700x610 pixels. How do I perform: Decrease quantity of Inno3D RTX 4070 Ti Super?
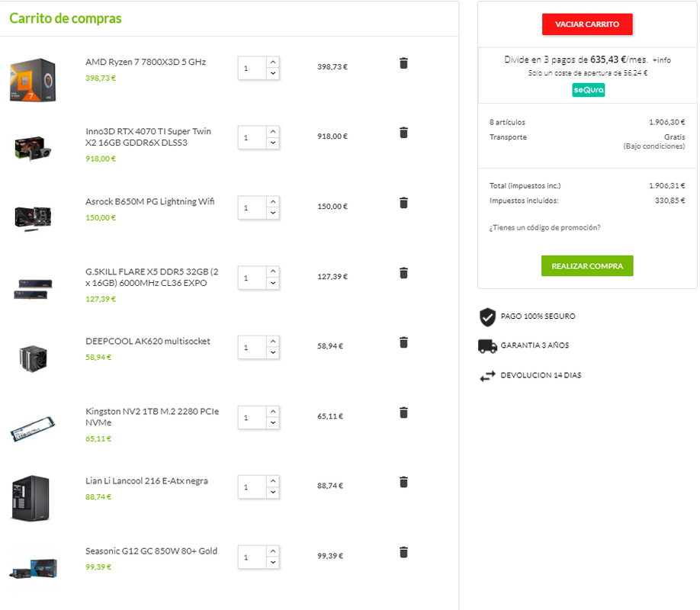[x=273, y=143]
